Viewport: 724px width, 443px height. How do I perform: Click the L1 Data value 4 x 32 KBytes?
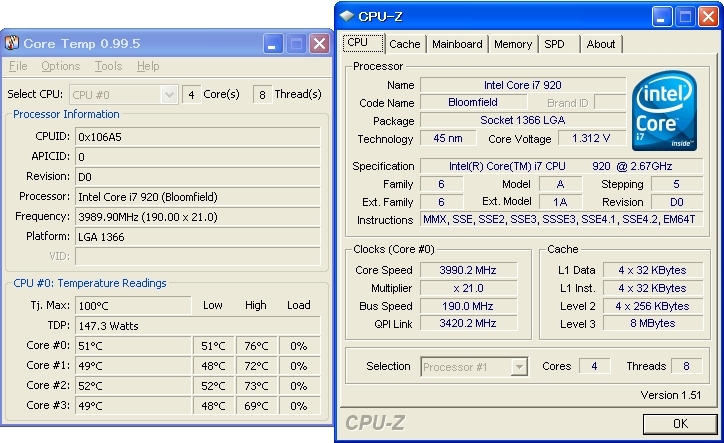coord(653,270)
